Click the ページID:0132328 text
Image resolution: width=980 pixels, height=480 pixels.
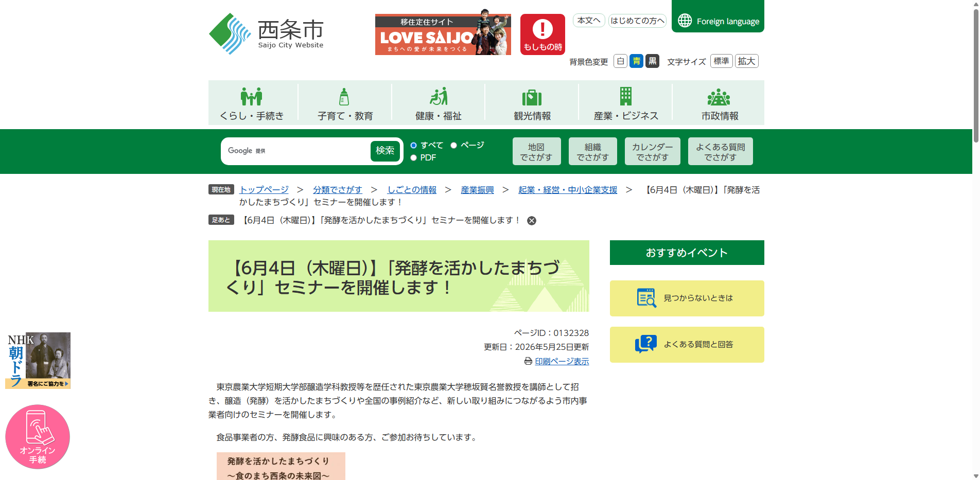point(551,333)
